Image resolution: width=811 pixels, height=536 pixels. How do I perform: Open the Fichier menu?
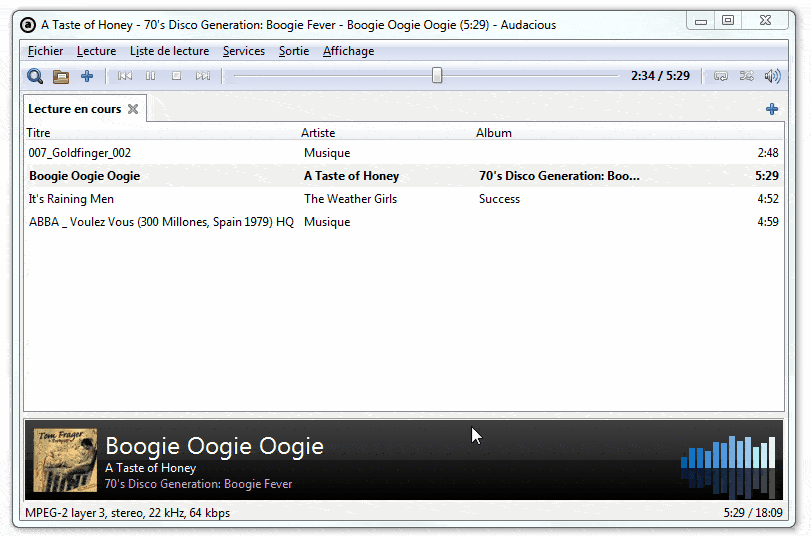[45, 51]
